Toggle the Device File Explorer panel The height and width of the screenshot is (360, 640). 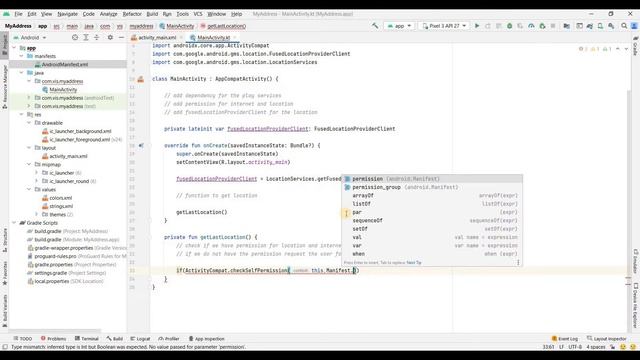point(636,305)
